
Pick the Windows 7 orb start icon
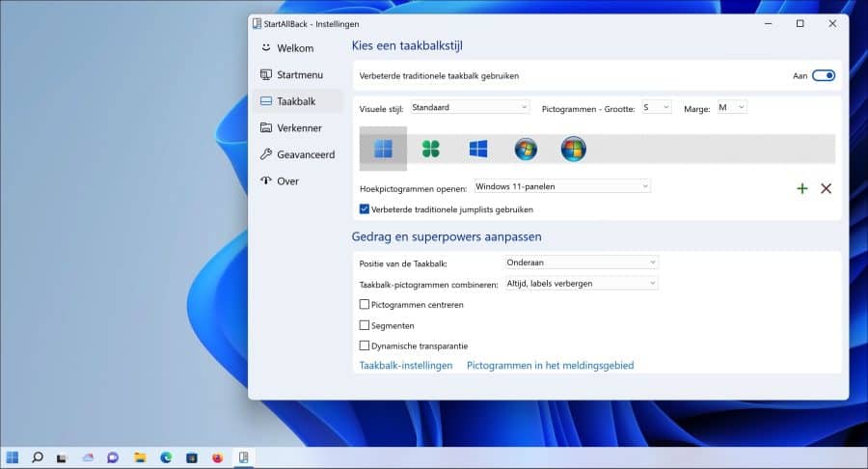click(526, 149)
